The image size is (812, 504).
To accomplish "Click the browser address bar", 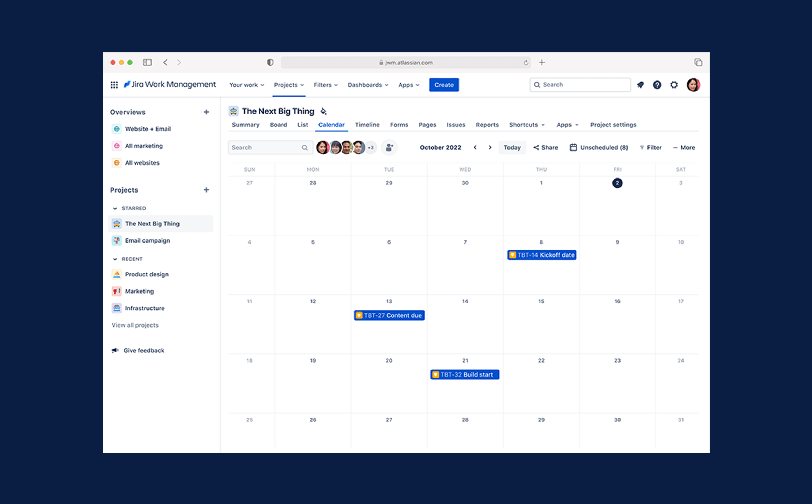I will click(406, 62).
